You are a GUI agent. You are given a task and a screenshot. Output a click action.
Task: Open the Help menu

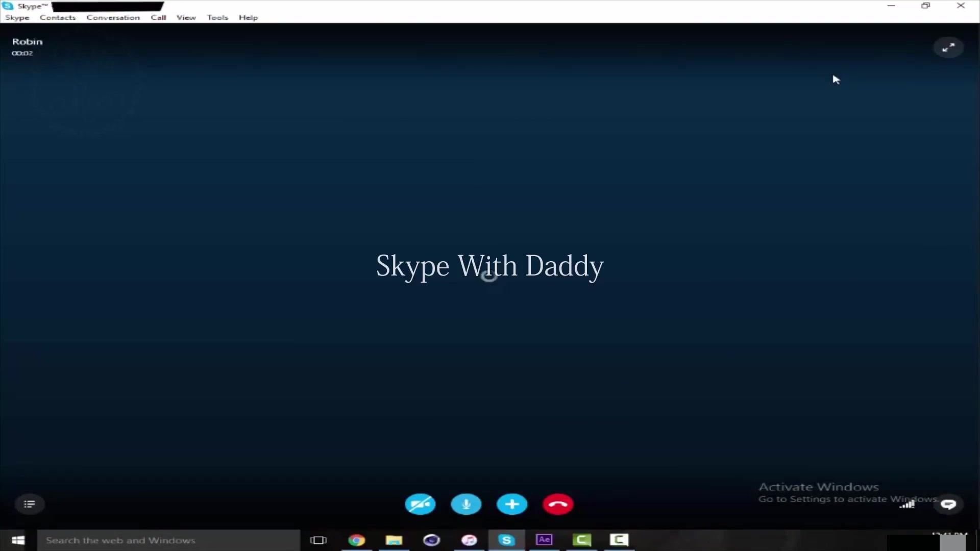248,17
